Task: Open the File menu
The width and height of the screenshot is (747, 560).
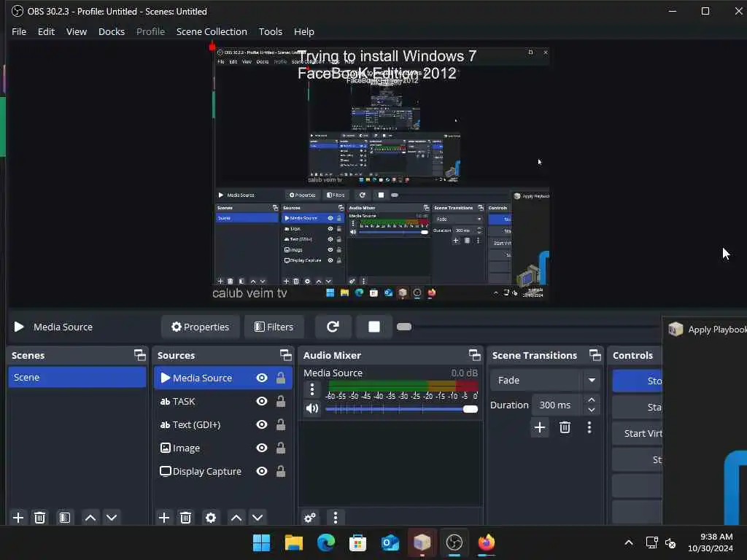Action: coord(19,31)
